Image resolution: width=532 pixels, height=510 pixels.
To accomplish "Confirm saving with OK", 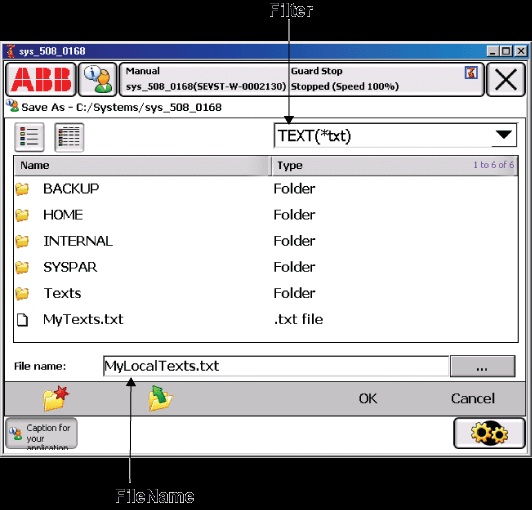I will pos(368,398).
